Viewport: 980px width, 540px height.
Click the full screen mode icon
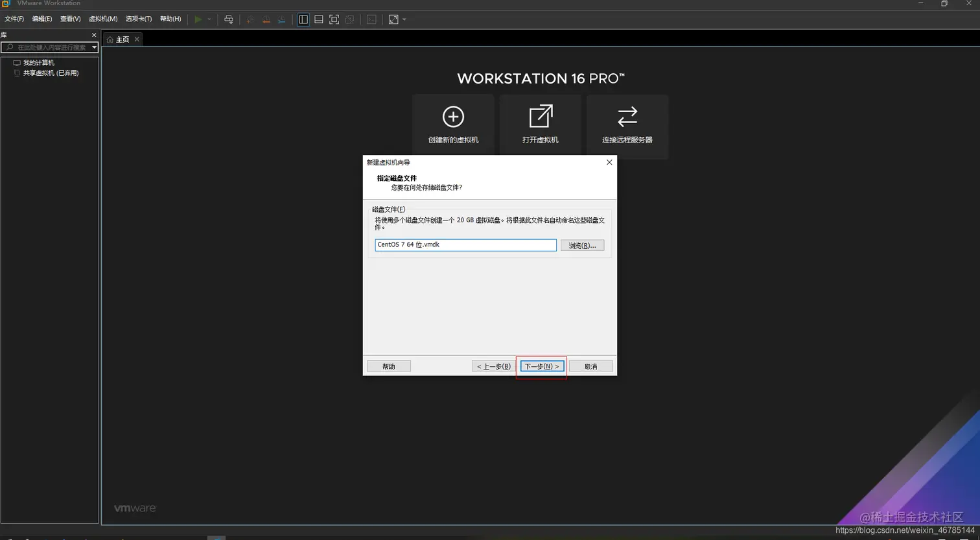(x=334, y=19)
